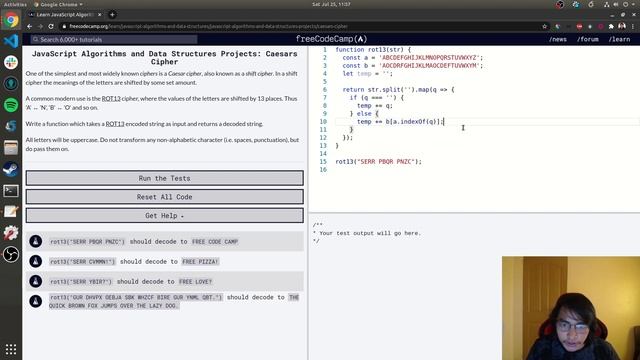The height and width of the screenshot is (360, 640).
Task: Open the Files manager dock icon
Action: click(x=11, y=147)
